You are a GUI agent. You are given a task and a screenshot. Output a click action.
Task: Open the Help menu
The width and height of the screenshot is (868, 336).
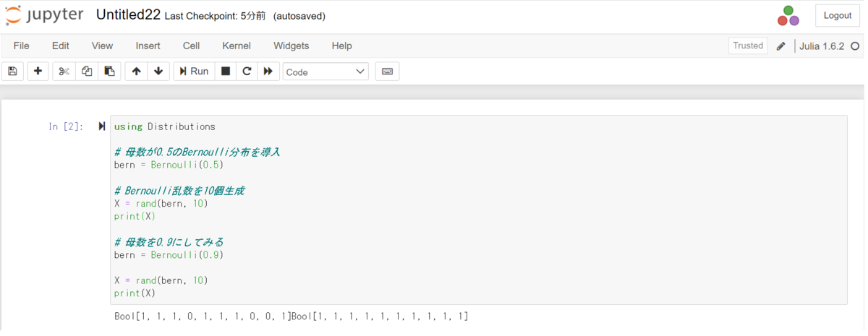click(341, 46)
